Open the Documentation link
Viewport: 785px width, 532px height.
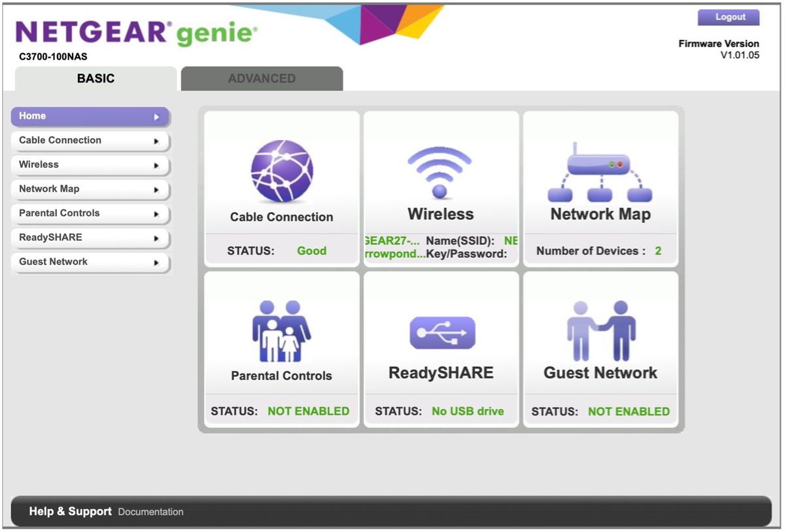150,512
